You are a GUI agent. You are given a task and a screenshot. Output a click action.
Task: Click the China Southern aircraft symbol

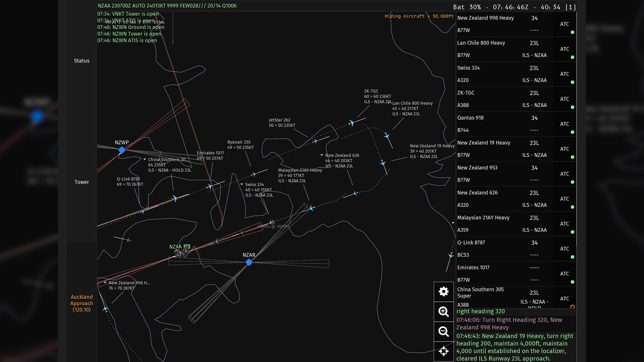[175, 199]
